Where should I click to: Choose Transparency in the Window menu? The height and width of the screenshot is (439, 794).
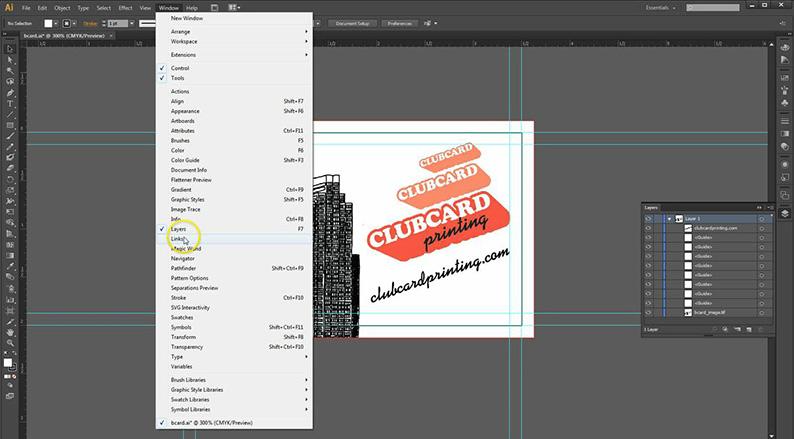pyautogui.click(x=234, y=347)
